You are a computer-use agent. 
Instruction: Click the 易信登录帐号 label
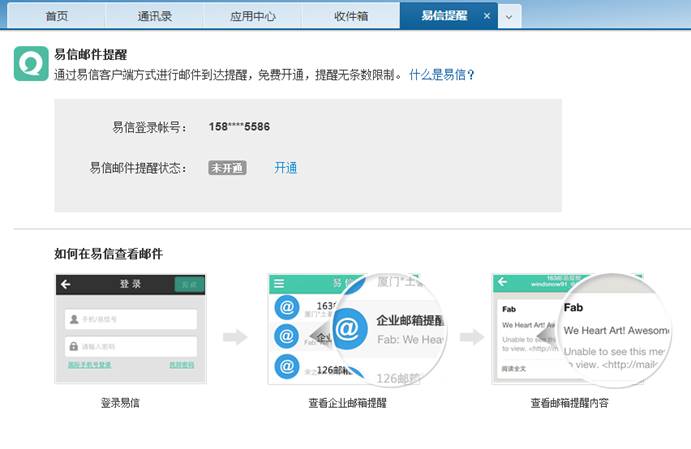click(x=149, y=127)
